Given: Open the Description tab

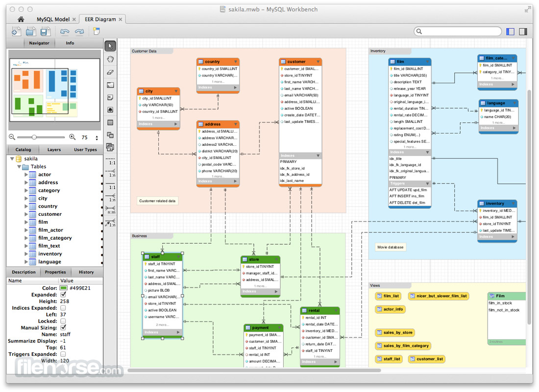Looking at the screenshot, I should pyautogui.click(x=24, y=272).
